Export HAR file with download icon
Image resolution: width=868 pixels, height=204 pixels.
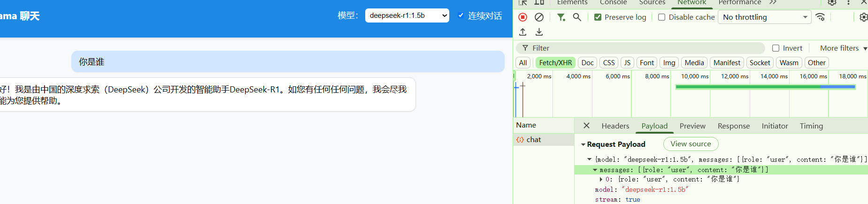(x=539, y=32)
